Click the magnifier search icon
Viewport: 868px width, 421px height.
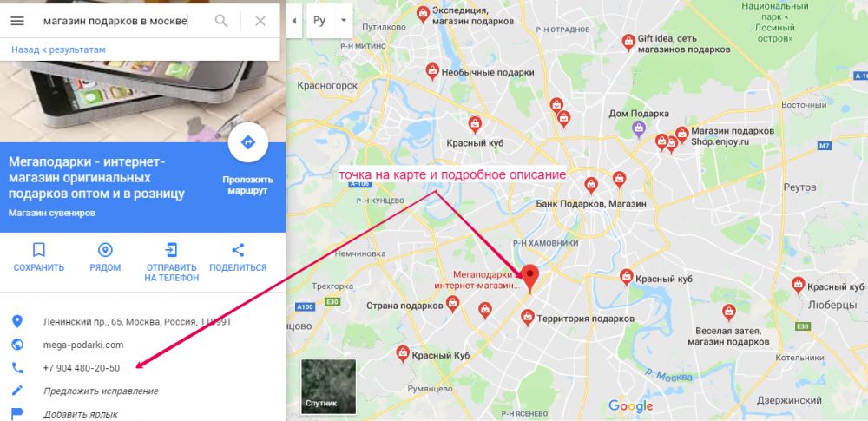221,21
